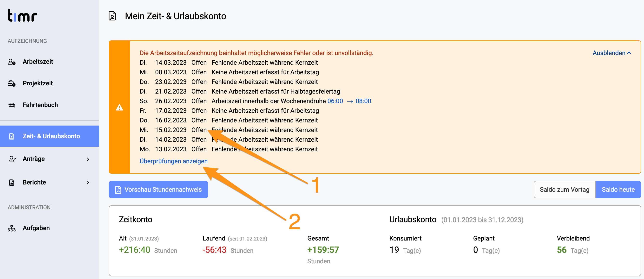Image resolution: width=644 pixels, height=279 pixels.
Task: Click the page title account icon
Action: 112,16
